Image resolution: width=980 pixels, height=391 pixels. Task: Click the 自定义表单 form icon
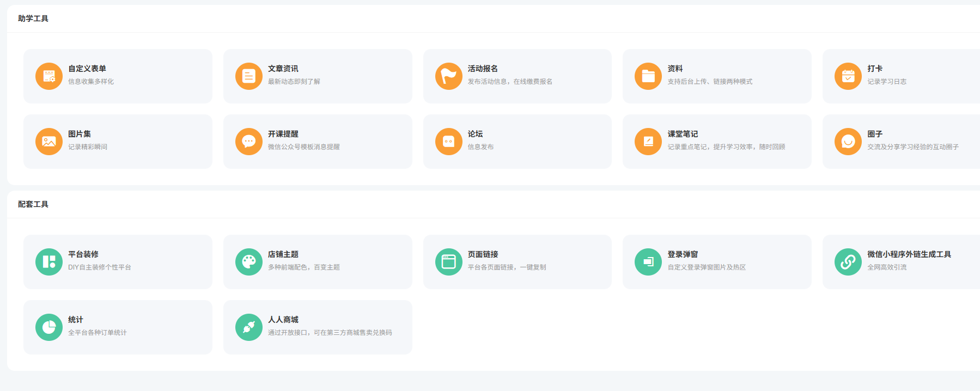pyautogui.click(x=49, y=76)
